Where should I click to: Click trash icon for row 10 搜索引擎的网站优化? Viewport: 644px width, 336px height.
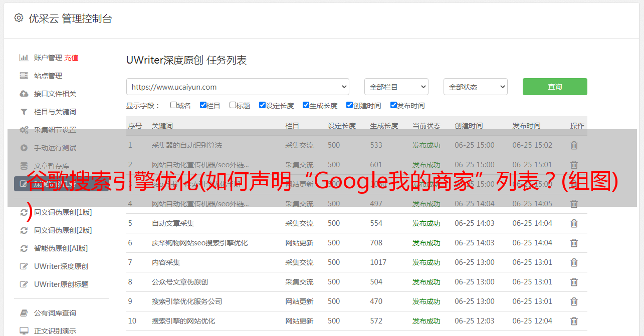pyautogui.click(x=574, y=321)
